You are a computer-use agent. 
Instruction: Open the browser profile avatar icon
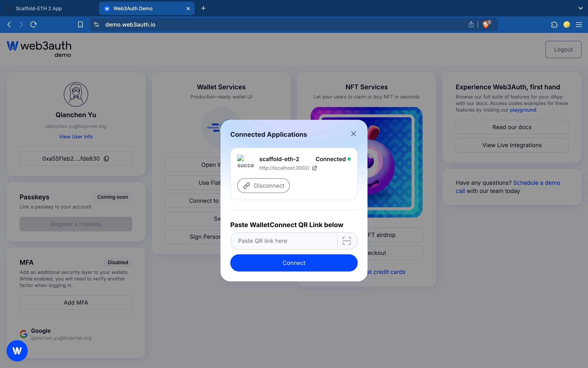pos(567,25)
